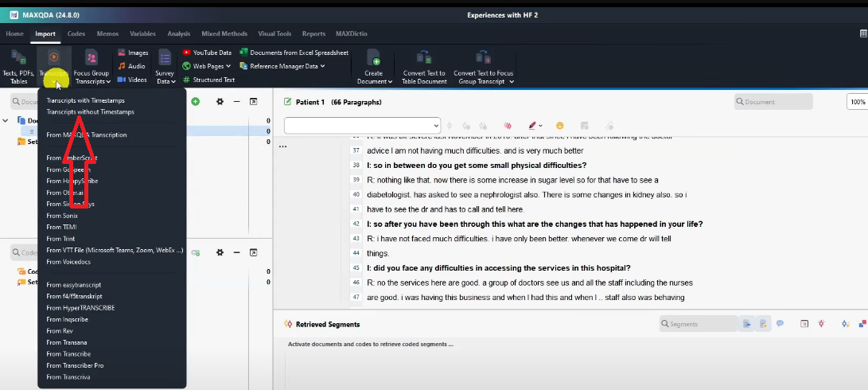Import Audio files
The image size is (868, 390).
coord(132,66)
